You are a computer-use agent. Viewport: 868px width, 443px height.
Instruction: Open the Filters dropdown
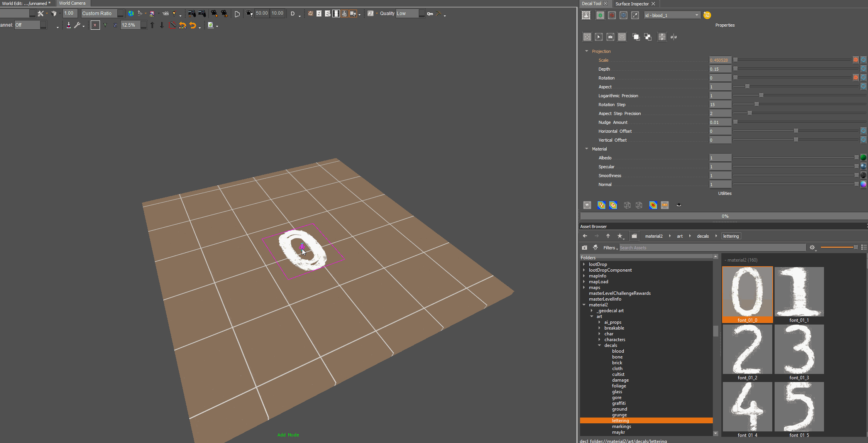tap(611, 248)
